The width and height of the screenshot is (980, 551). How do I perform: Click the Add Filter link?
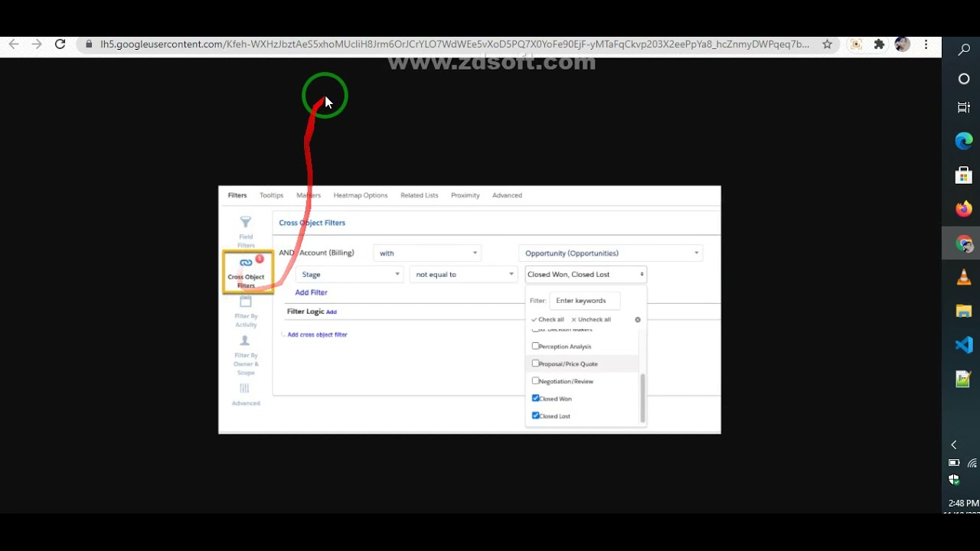(311, 292)
